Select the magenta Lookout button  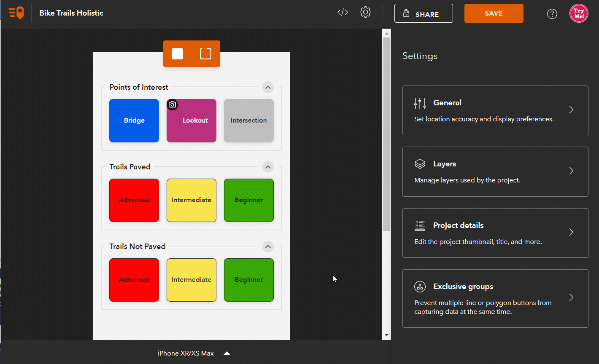(192, 120)
